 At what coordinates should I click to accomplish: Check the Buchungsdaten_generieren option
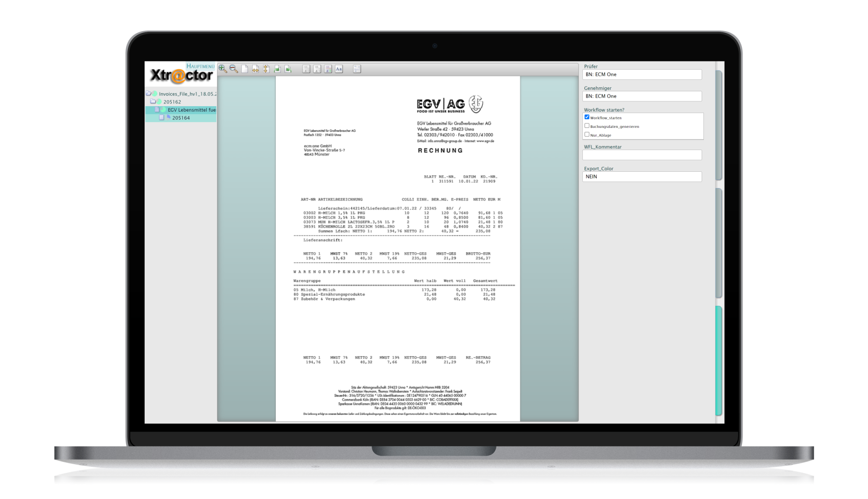click(587, 126)
